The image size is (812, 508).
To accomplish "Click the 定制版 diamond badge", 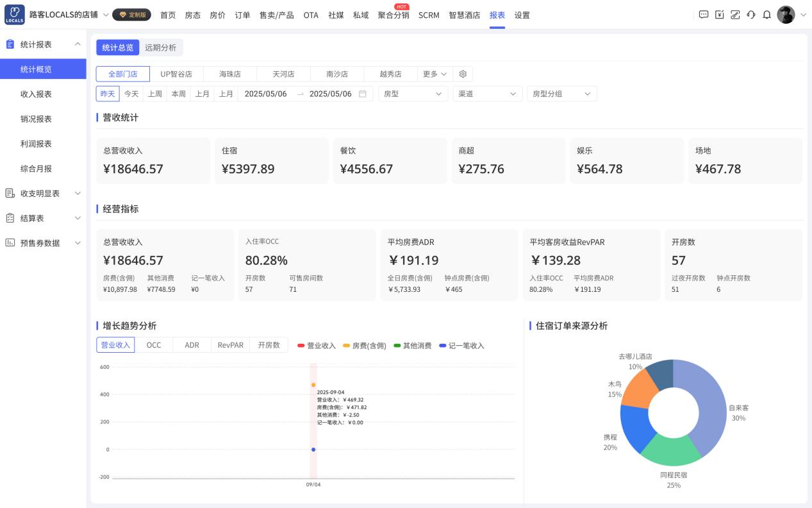I will 132,15.
